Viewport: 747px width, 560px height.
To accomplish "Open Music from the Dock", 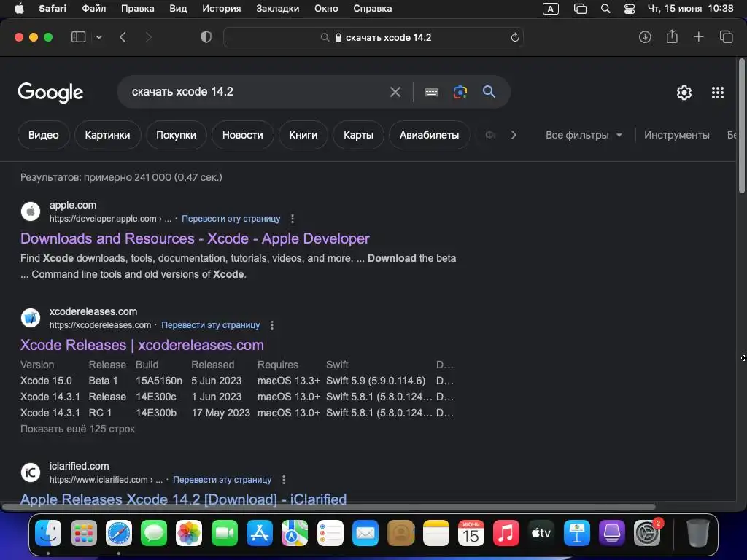I will (506, 533).
